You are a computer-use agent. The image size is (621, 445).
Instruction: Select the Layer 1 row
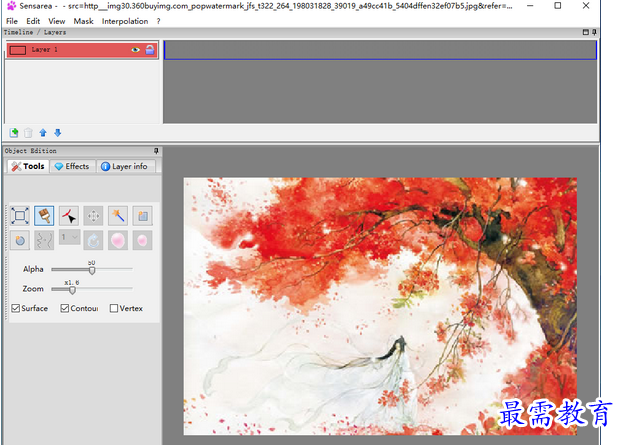tap(82, 50)
